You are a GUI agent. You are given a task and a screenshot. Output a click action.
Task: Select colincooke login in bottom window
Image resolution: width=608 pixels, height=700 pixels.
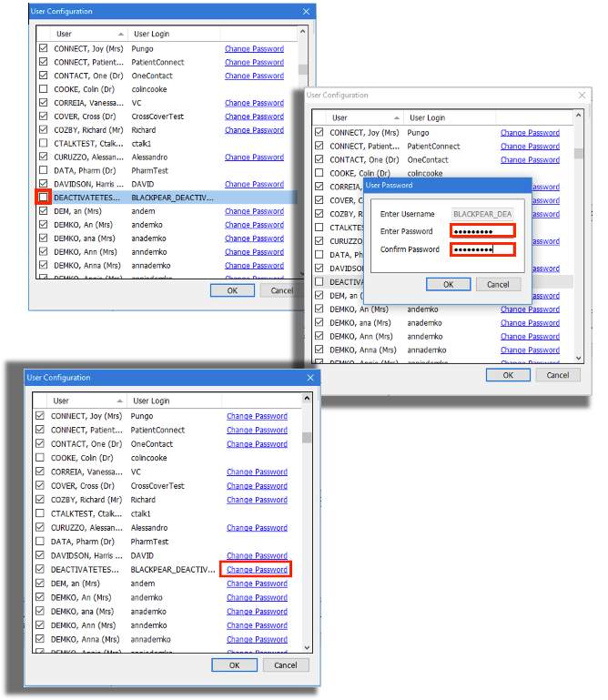point(148,458)
